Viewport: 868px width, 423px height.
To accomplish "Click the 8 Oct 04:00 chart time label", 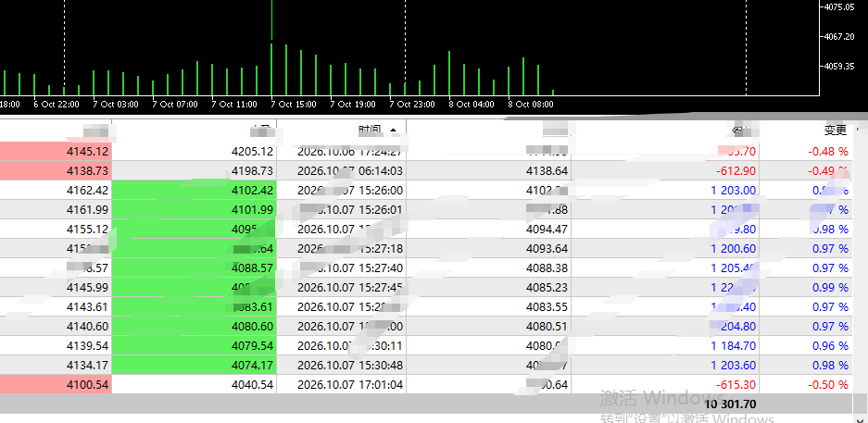I will point(472,104).
